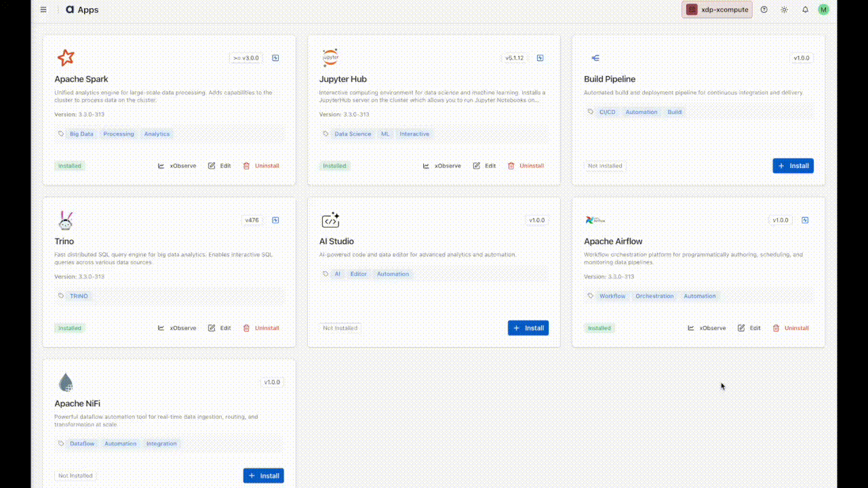Image resolution: width=868 pixels, height=488 pixels.
Task: Click the AI Studio code logo
Action: tap(330, 220)
